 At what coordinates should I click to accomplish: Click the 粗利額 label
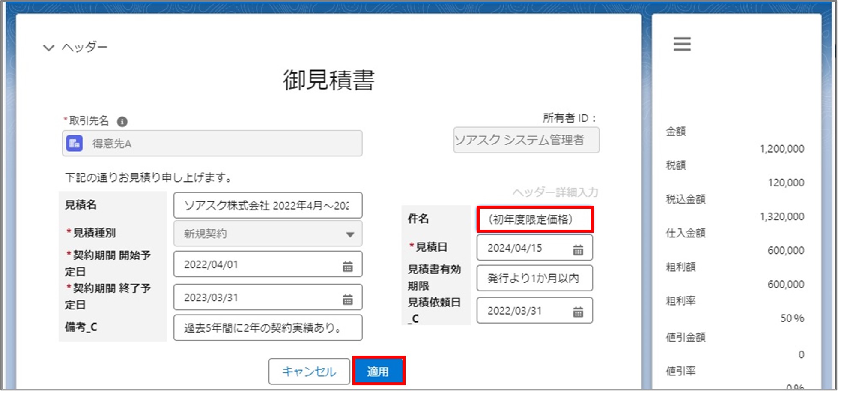(x=681, y=267)
